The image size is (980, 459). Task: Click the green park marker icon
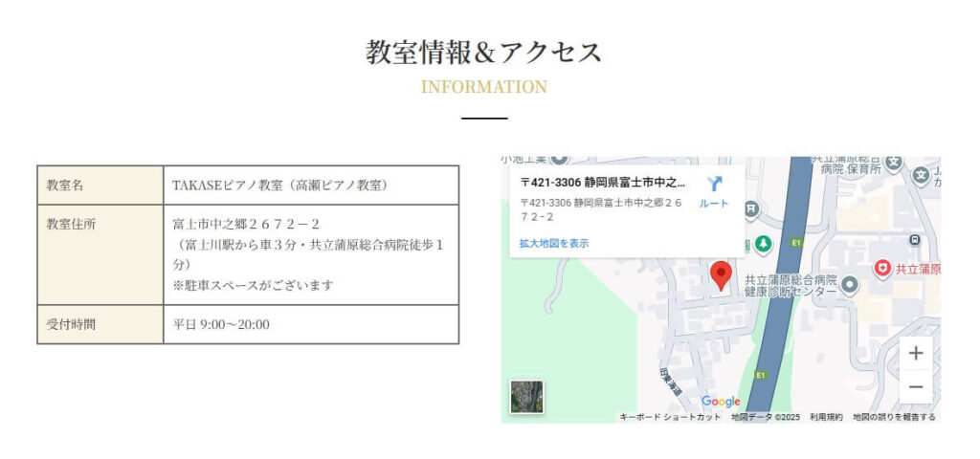pyautogui.click(x=763, y=244)
